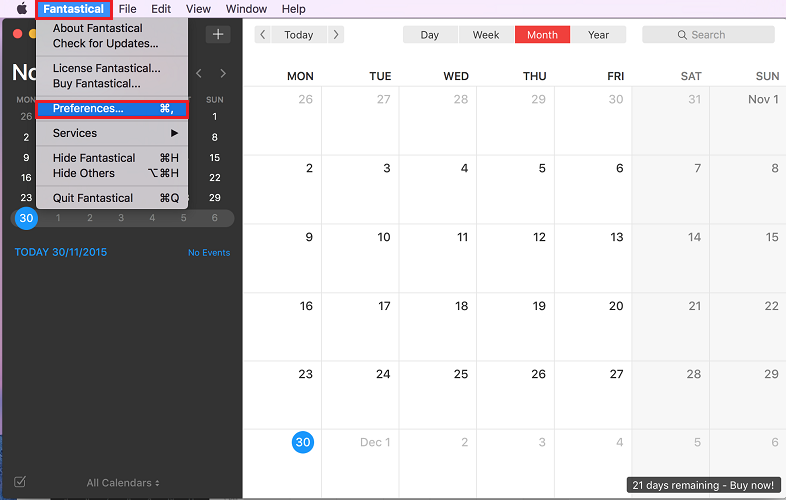
Task: Select Nov 1 in the month grid
Action: click(x=763, y=99)
